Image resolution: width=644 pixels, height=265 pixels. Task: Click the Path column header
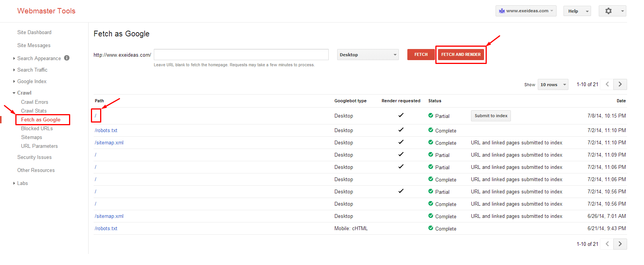pyautogui.click(x=99, y=101)
